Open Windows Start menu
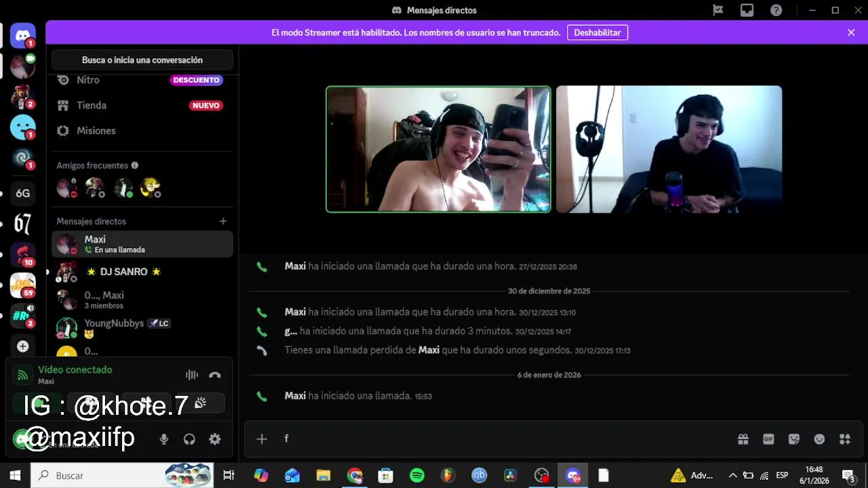Viewport: 868px width, 488px height. click(x=15, y=475)
